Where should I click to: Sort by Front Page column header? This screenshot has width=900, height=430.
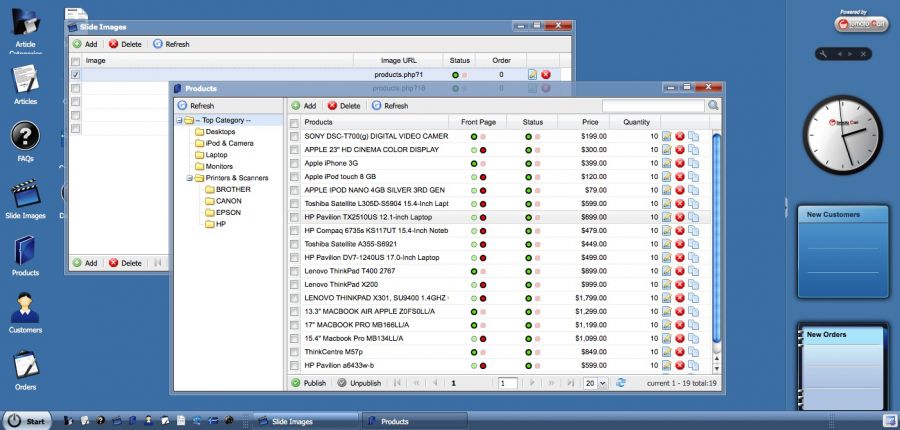[478, 122]
